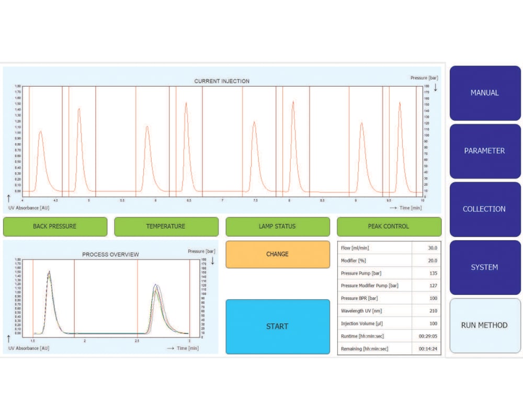Open the PEAK CONTROL indicator
The width and height of the screenshot is (523, 420).
389,226
